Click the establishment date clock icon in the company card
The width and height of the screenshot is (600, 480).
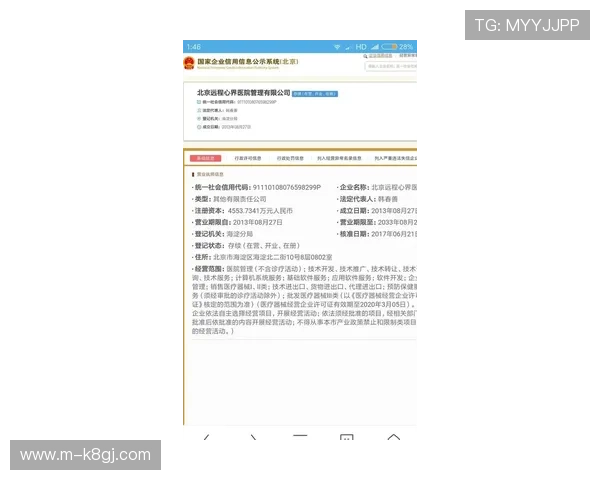199,127
